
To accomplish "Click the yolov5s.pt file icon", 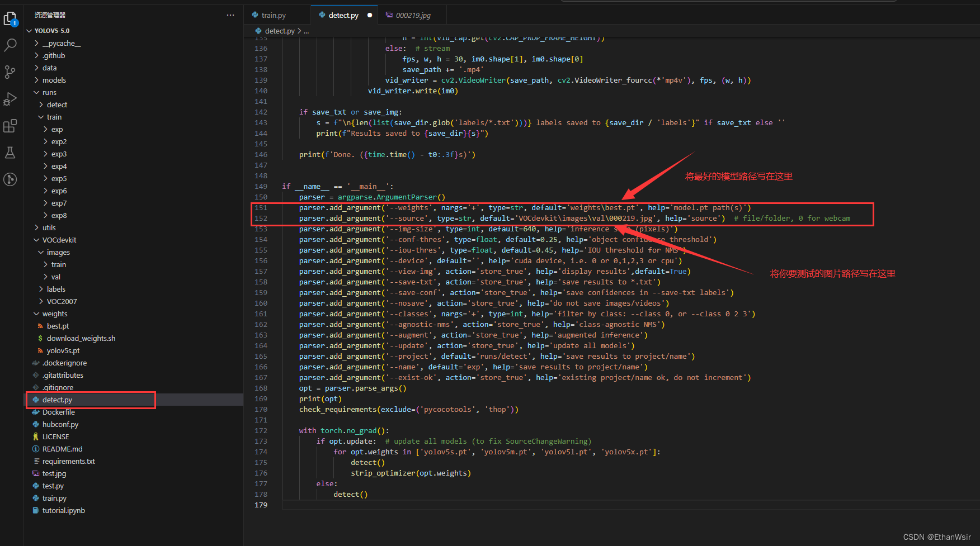I will pos(40,350).
